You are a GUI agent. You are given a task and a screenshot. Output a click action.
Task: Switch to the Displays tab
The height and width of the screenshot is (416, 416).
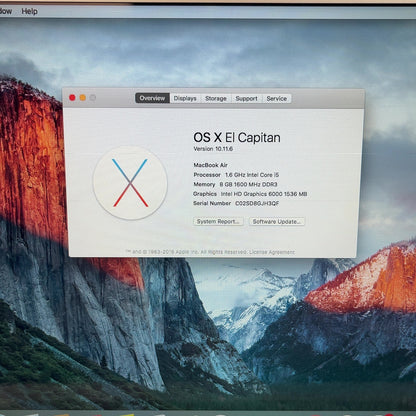coord(185,98)
